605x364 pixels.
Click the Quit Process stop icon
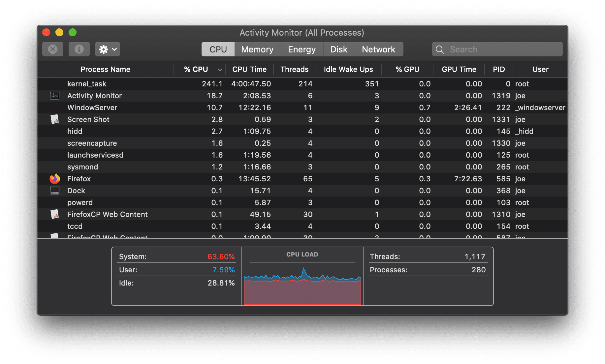[53, 49]
